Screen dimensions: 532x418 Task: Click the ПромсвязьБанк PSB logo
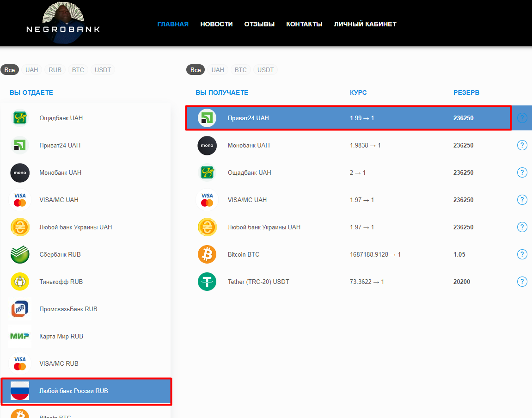(x=20, y=309)
